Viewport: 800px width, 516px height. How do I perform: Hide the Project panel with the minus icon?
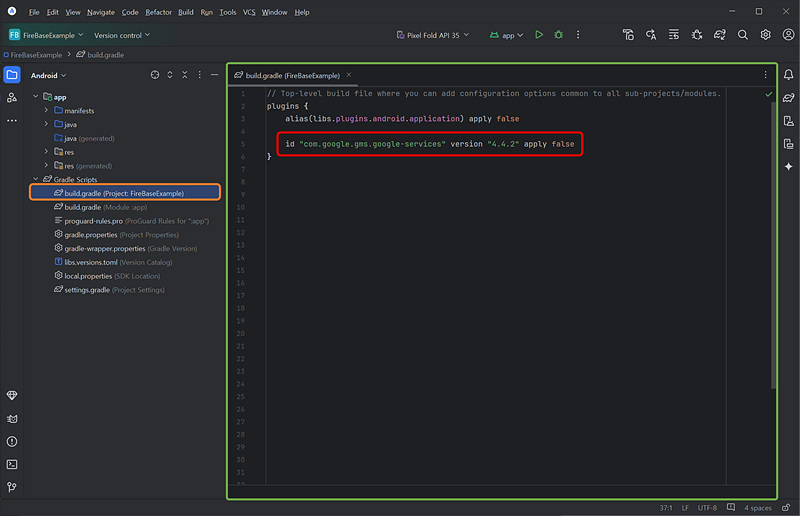[x=215, y=75]
